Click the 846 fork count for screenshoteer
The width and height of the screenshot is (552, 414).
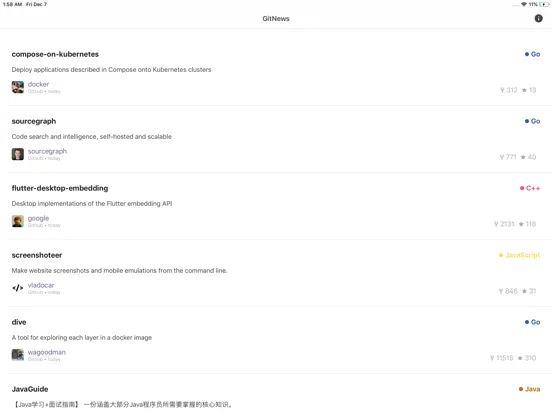(508, 291)
